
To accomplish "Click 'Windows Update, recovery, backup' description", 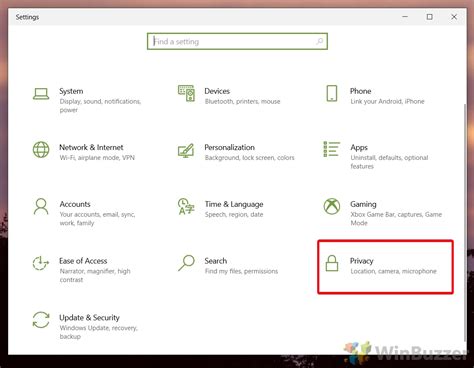I will click(98, 332).
